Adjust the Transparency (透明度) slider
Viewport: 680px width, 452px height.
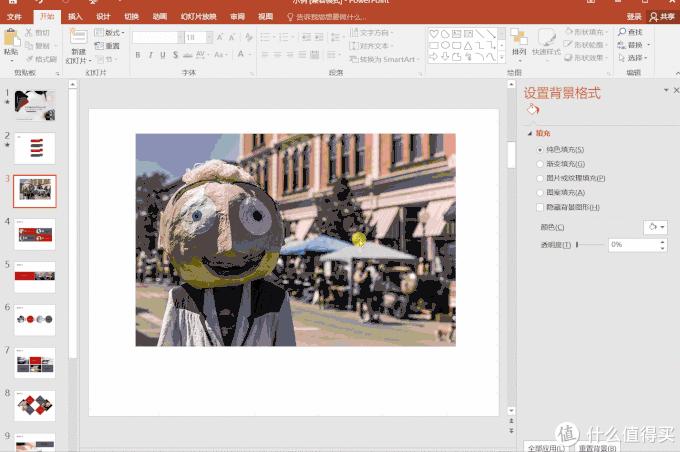pyautogui.click(x=590, y=245)
